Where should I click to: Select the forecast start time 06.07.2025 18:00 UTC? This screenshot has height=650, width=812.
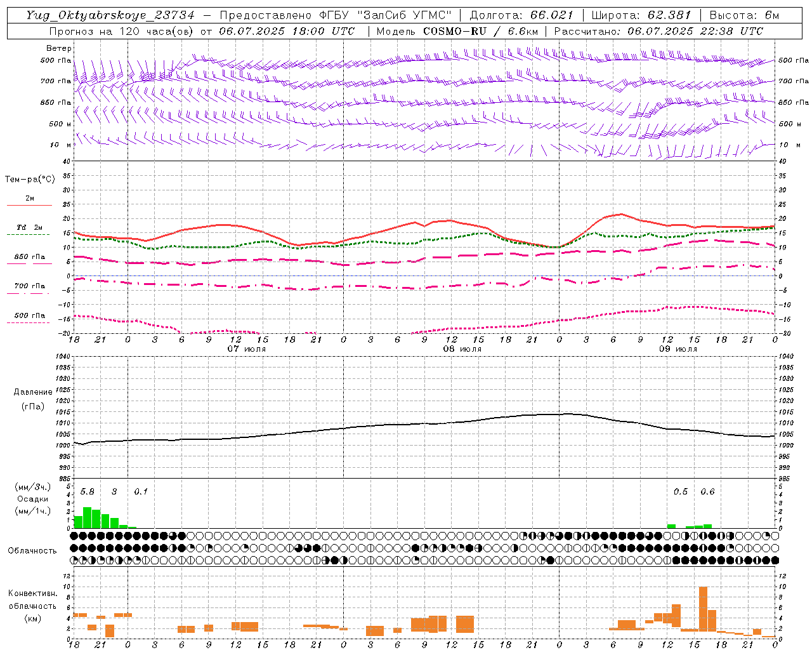click(287, 31)
